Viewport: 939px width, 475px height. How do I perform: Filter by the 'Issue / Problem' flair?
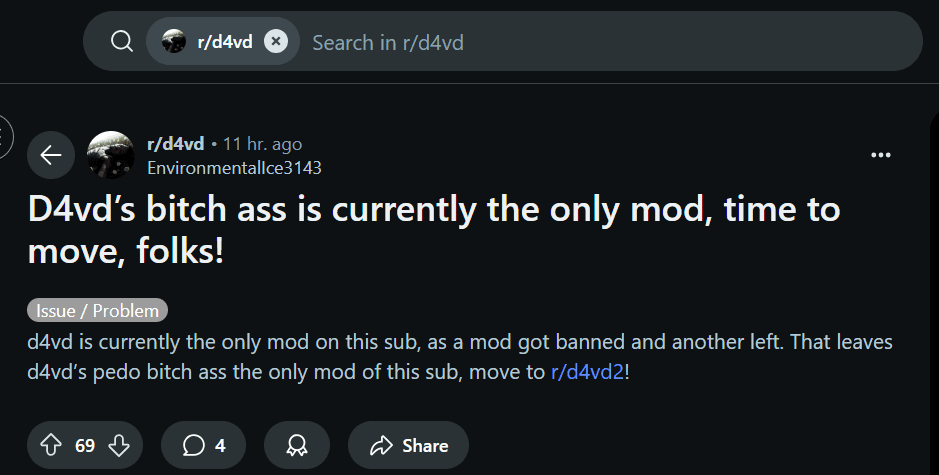98,310
